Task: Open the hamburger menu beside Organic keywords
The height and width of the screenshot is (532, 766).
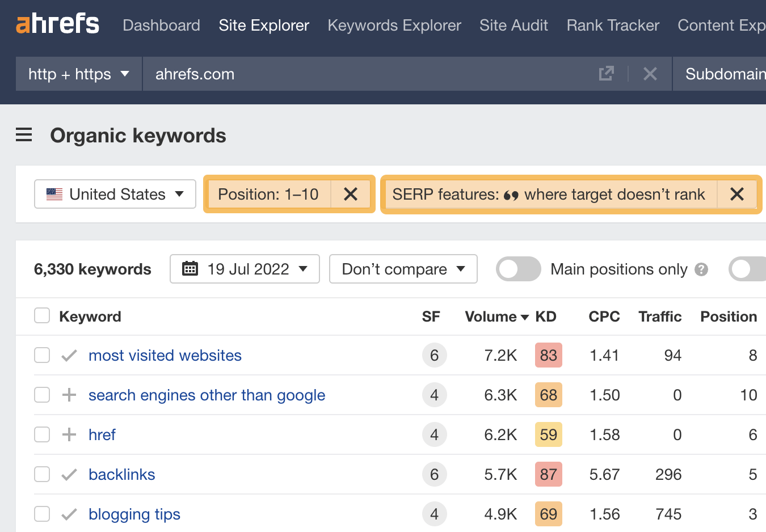Action: click(24, 135)
